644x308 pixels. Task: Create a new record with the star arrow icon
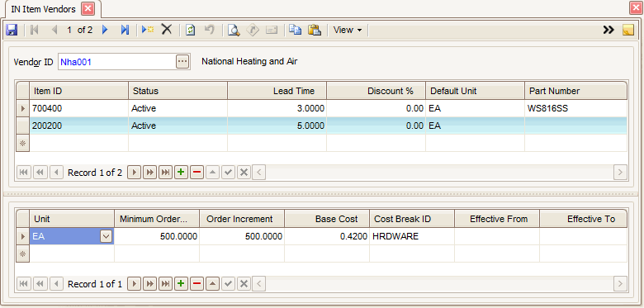point(148,30)
